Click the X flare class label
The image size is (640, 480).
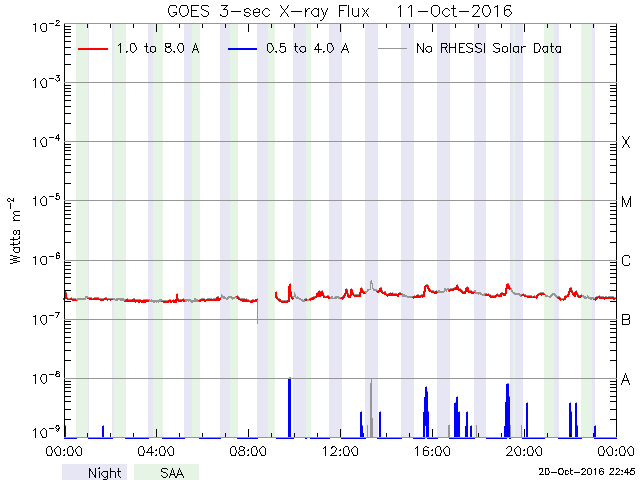pyautogui.click(x=626, y=143)
